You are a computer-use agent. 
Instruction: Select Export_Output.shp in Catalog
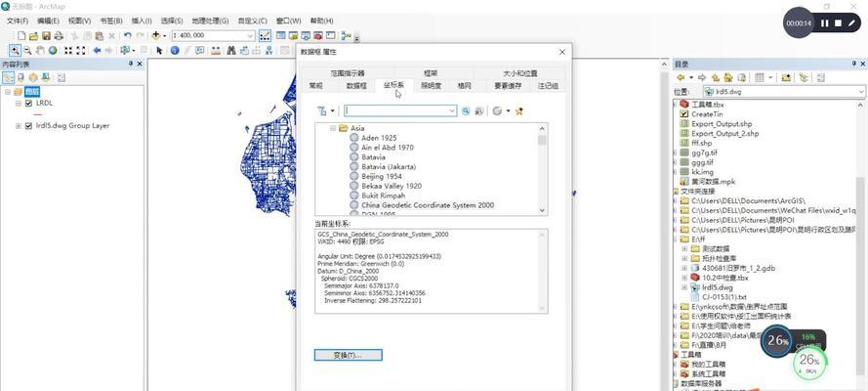click(722, 124)
